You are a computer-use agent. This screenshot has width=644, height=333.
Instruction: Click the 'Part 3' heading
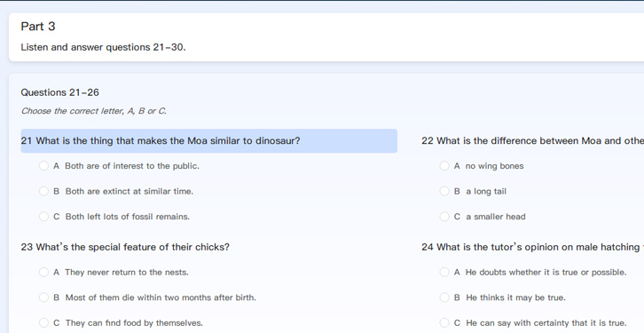tap(38, 27)
